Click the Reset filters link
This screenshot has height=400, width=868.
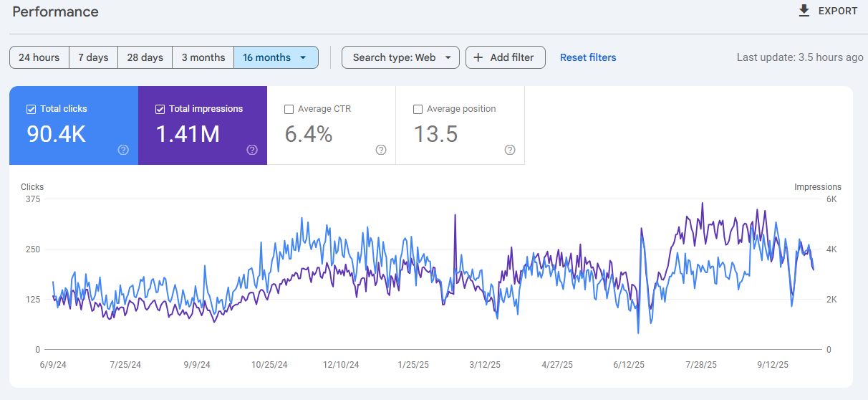[588, 57]
